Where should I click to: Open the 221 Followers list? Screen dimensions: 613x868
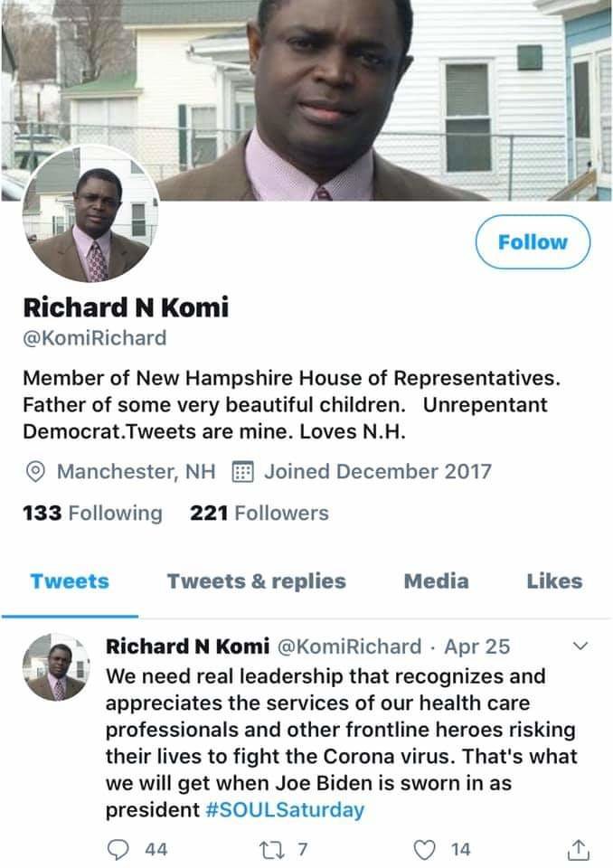(259, 514)
